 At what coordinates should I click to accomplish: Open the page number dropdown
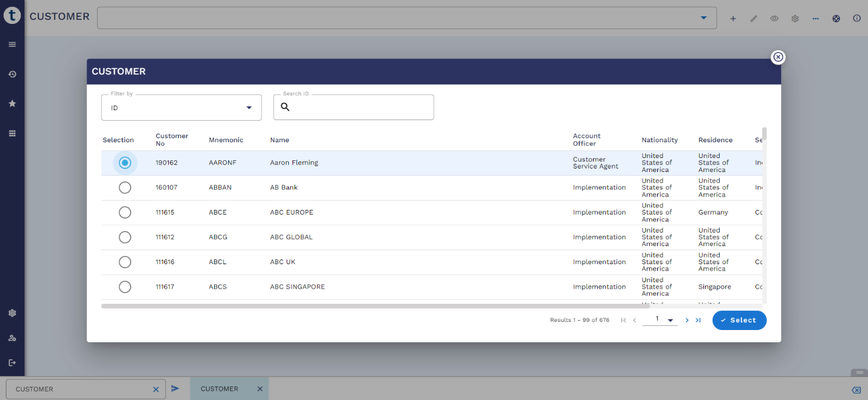tap(670, 320)
